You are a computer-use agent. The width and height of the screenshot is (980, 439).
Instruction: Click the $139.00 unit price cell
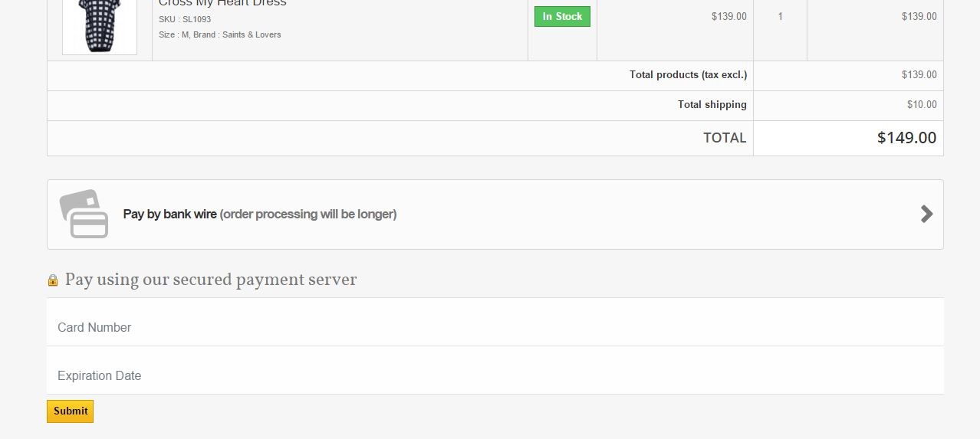[x=728, y=16]
